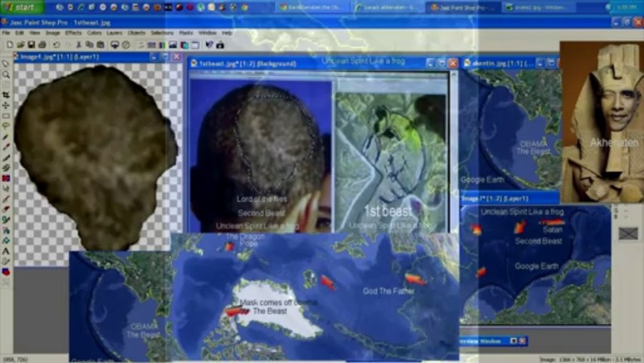Screen dimensions: 644x363
Task: Select the rectangular Selection tool
Action: [x=6, y=115]
